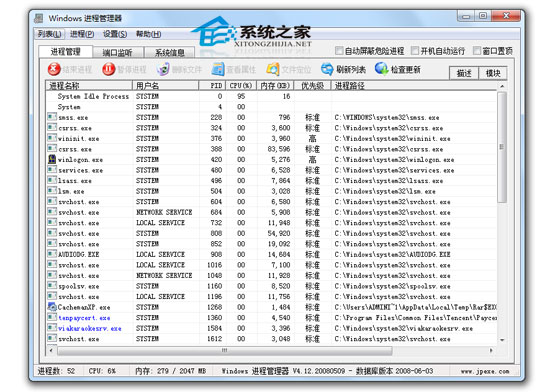Refresh list with the 刷新列表 toolbar icon
Image resolution: width=550 pixels, height=392 pixels.
coord(327,69)
